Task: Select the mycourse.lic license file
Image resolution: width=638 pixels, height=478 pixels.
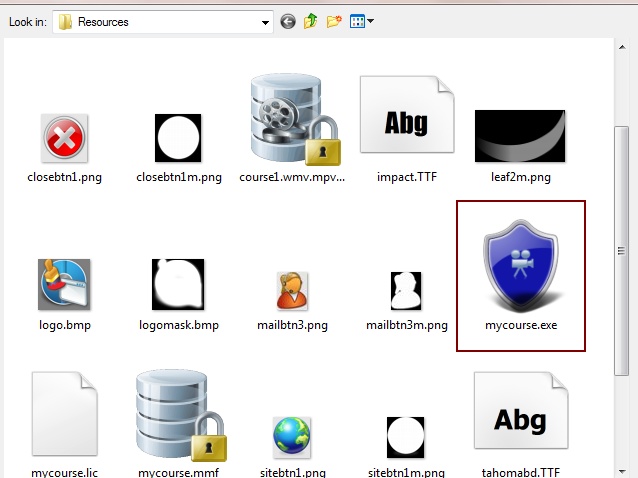Action: (x=64, y=413)
